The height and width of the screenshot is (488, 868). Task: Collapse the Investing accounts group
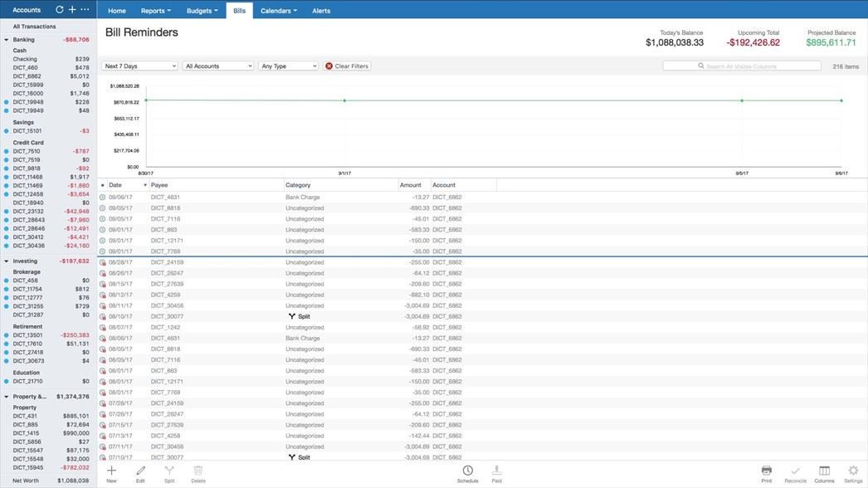(x=6, y=261)
